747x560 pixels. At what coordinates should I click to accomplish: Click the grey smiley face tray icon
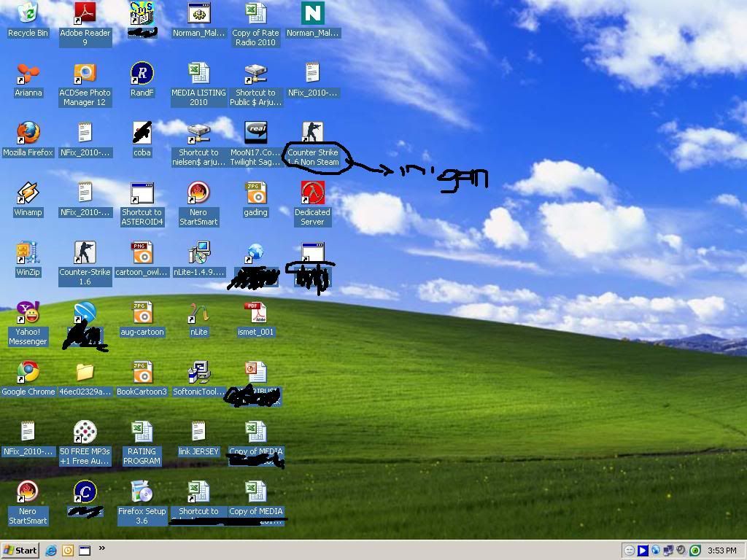tap(630, 551)
